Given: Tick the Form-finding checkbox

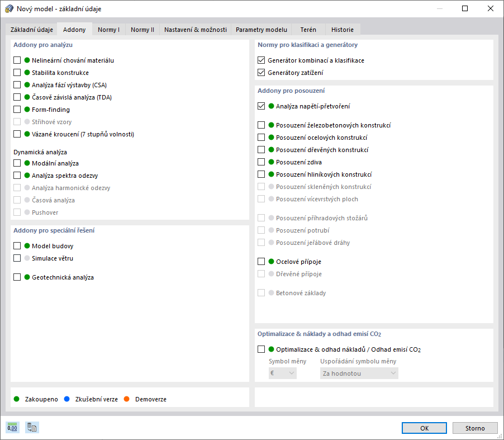Looking at the screenshot, I should pos(17,109).
